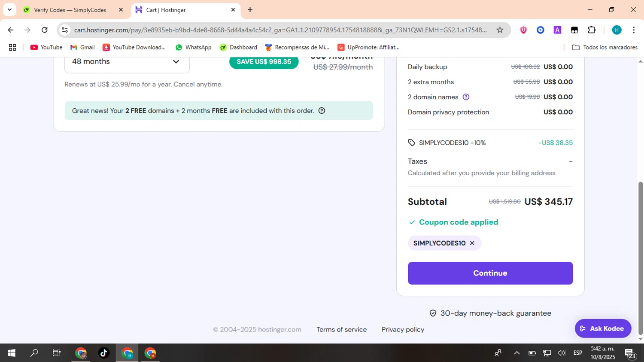This screenshot has width=644, height=362.
Task: Click the address bar URL
Action: [280, 30]
